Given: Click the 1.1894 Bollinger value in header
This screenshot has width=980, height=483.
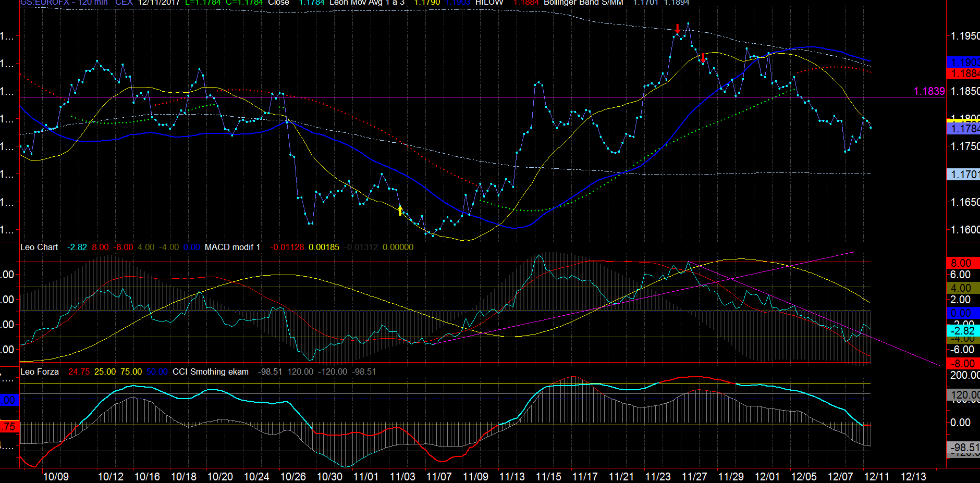Looking at the screenshot, I should [x=677, y=3].
